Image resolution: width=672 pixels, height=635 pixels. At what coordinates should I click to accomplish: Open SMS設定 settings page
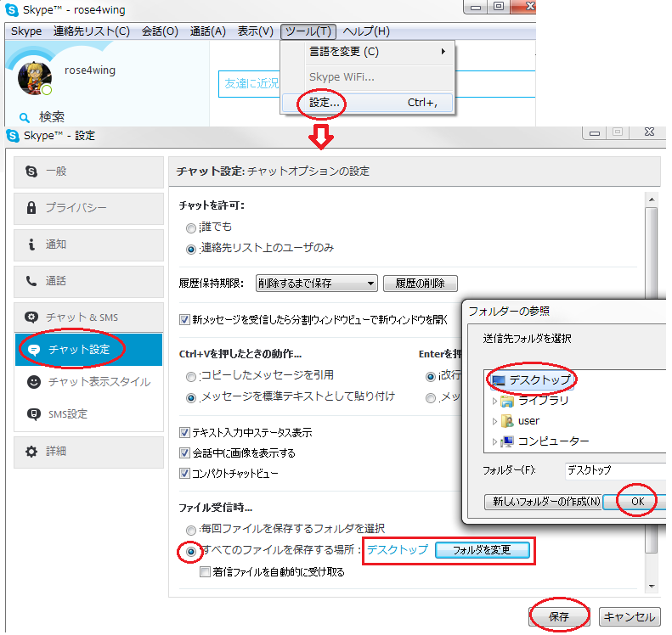pos(88,415)
